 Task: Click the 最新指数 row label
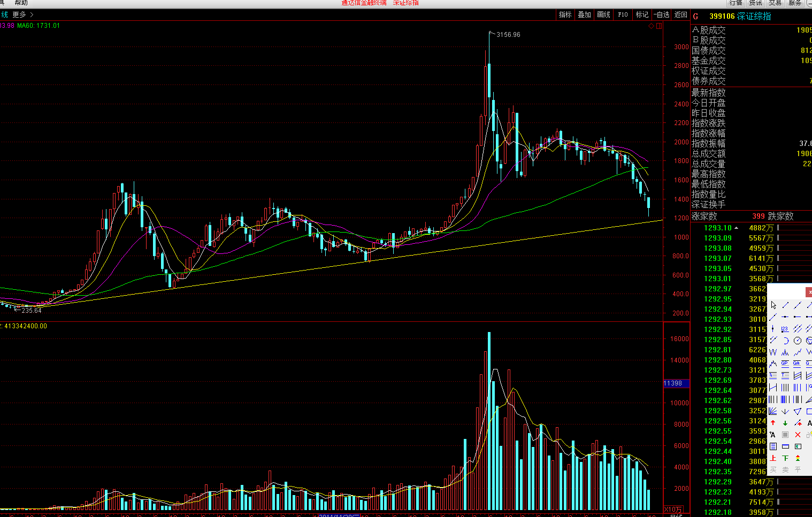(x=709, y=93)
